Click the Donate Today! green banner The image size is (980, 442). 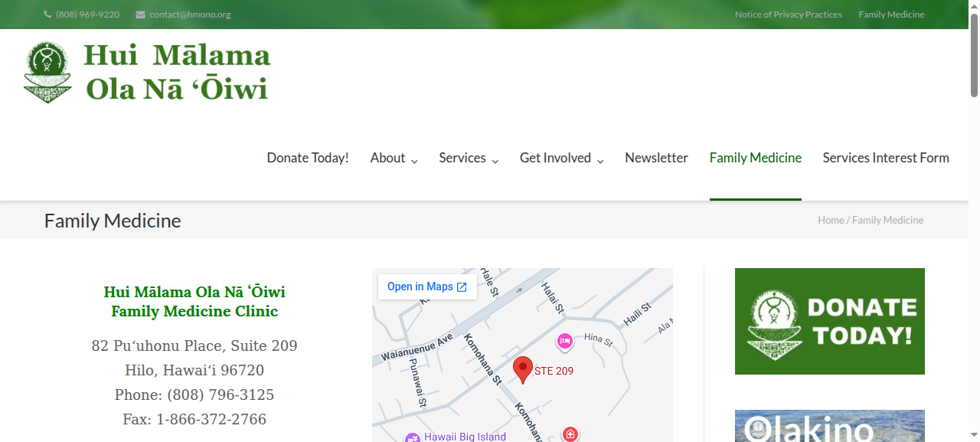pos(830,321)
